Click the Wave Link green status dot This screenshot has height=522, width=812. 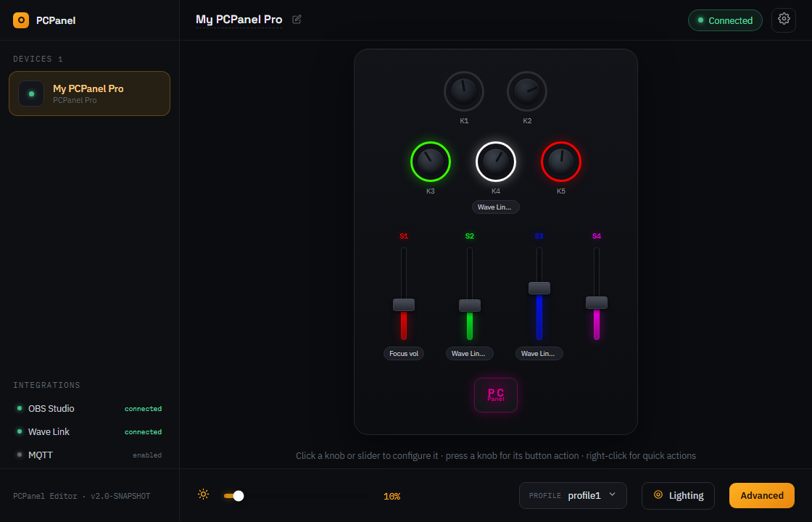coord(20,431)
